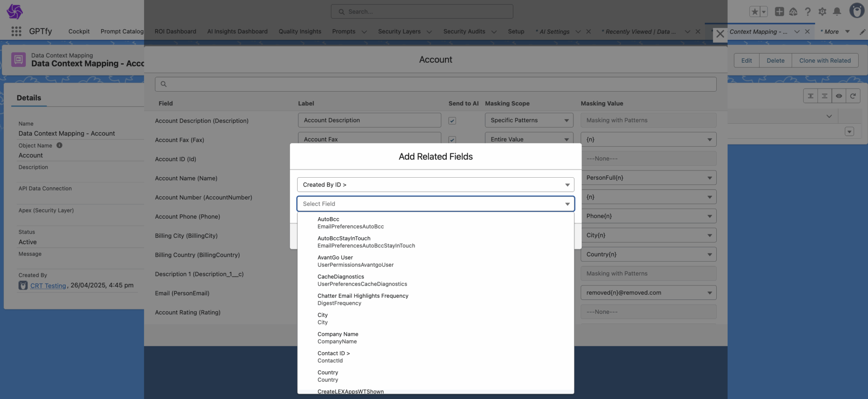
Task: Uncheck Send to AI for Account Fax
Action: pos(452,140)
